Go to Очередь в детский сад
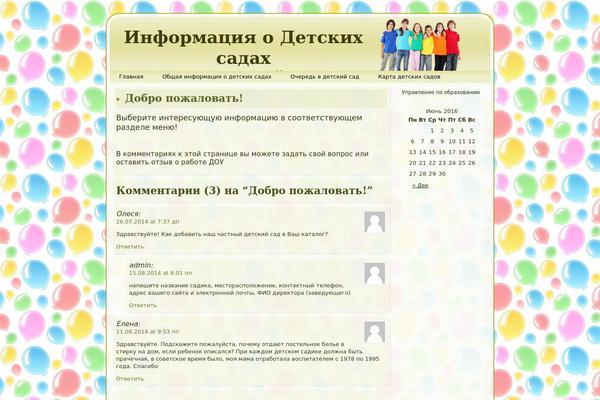600x400 pixels. [324, 77]
